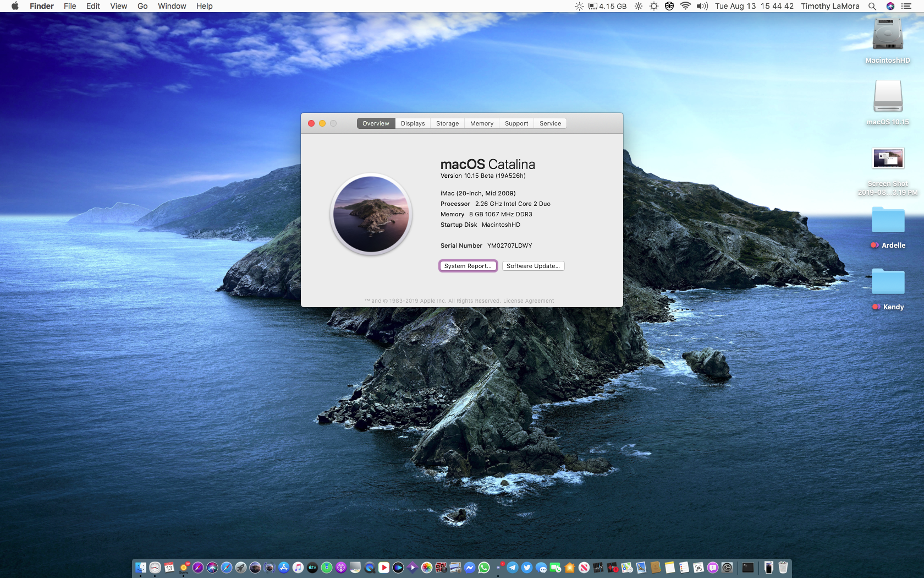Launch the App Store from the Dock
924x578 pixels.
[284, 568]
